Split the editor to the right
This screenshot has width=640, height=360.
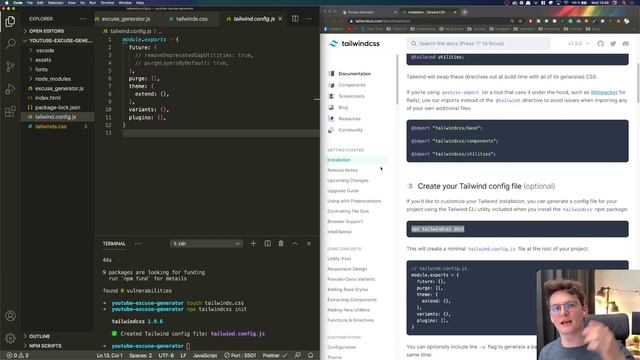295,19
